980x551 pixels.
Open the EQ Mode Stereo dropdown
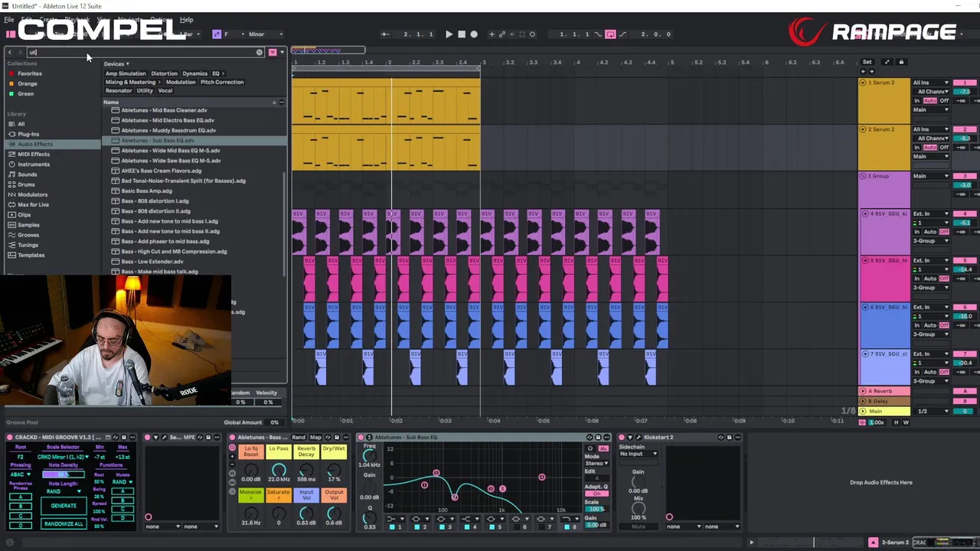click(596, 463)
